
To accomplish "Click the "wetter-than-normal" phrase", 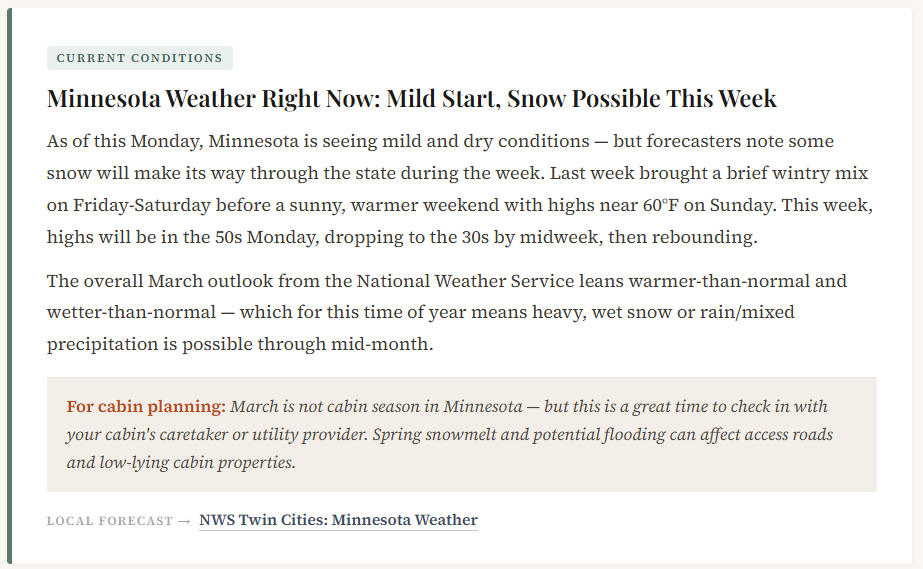I will pos(131,312).
